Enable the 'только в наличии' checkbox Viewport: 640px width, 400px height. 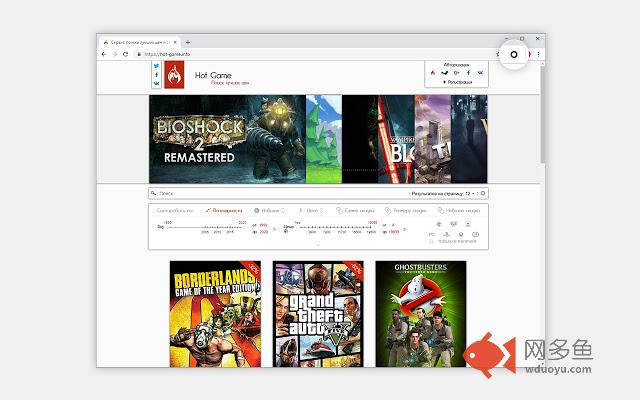(x=431, y=242)
